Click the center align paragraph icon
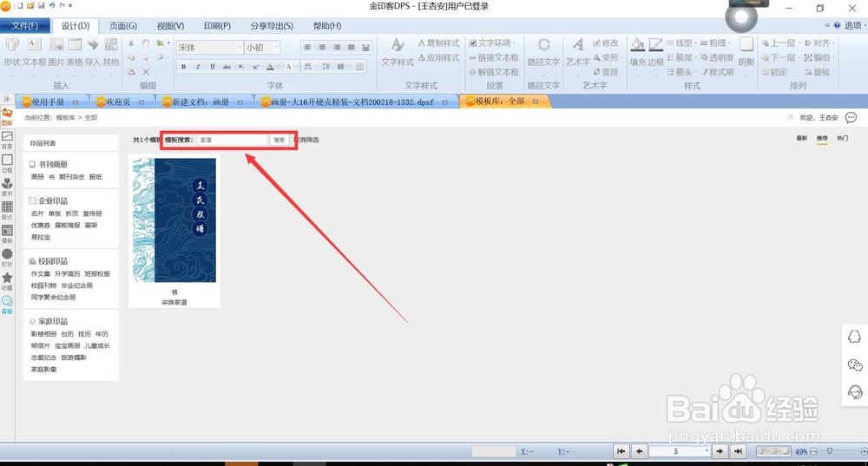Image resolution: width=868 pixels, height=466 pixels. click(x=322, y=48)
